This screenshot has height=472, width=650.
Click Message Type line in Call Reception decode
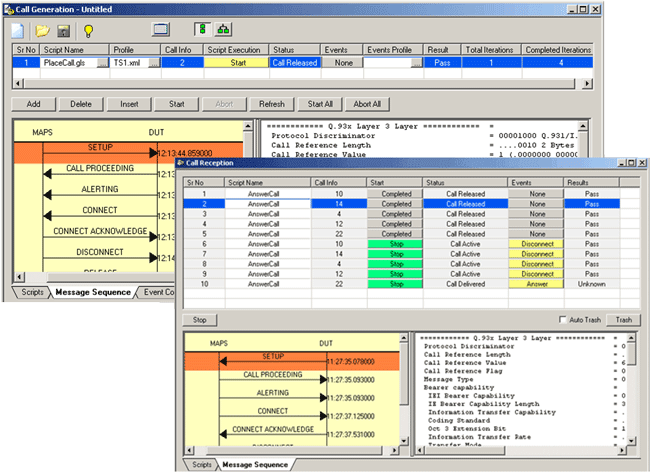[x=448, y=379]
